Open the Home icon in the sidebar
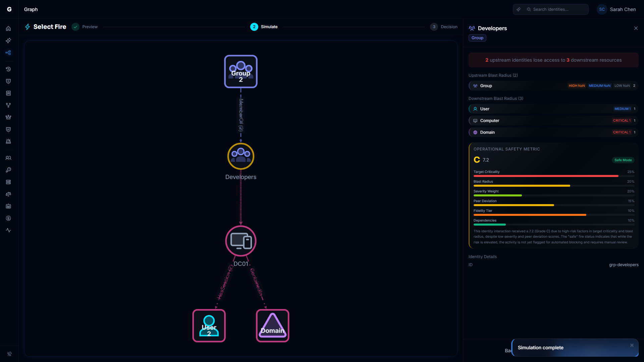 tap(8, 28)
